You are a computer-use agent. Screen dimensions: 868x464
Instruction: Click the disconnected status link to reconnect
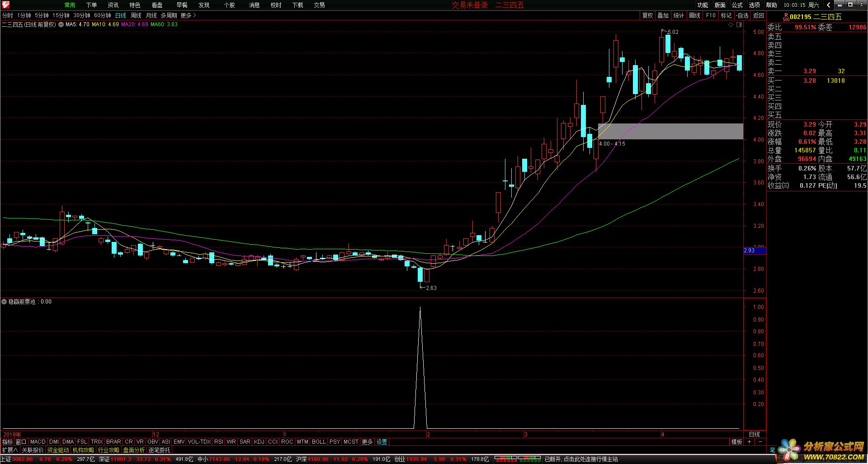pos(581,459)
